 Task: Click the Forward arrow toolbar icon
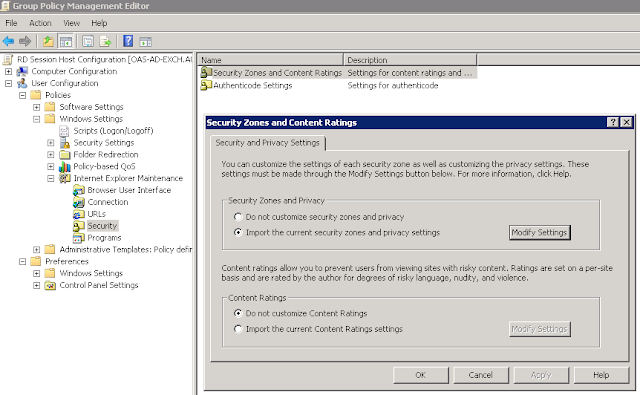click(x=25, y=41)
